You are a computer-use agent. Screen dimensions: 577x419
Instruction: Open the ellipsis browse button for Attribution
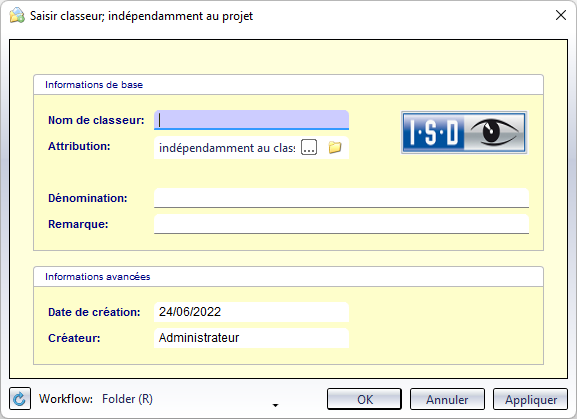pyautogui.click(x=309, y=148)
